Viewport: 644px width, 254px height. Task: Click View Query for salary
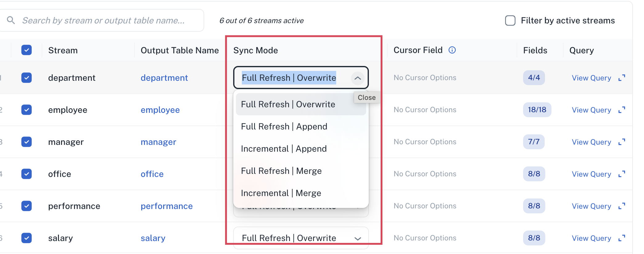591,238
